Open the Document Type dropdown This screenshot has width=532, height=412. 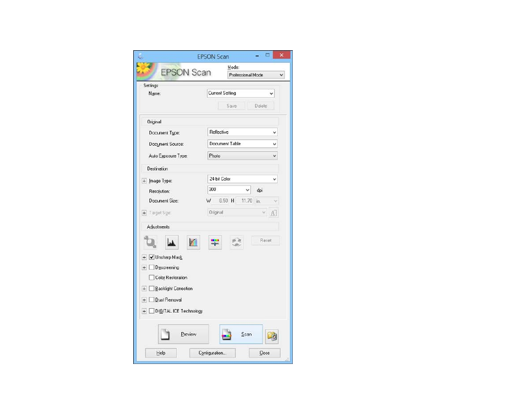click(242, 132)
